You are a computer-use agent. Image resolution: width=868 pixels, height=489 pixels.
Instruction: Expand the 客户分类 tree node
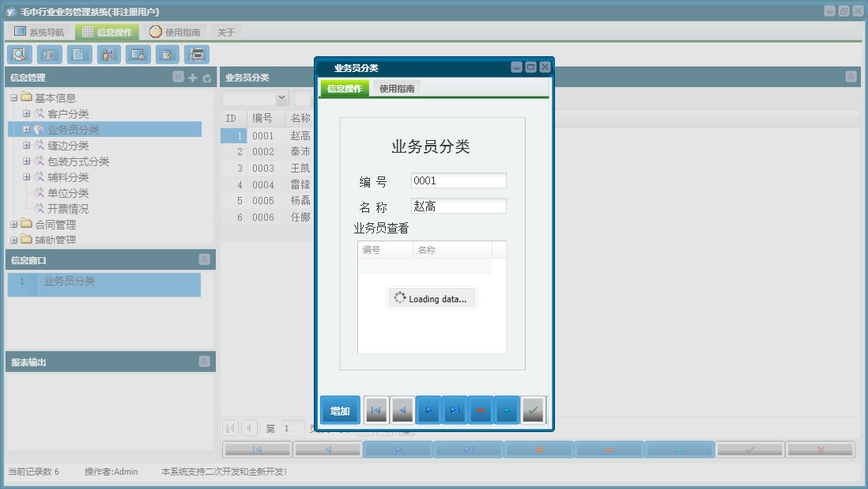[x=26, y=113]
